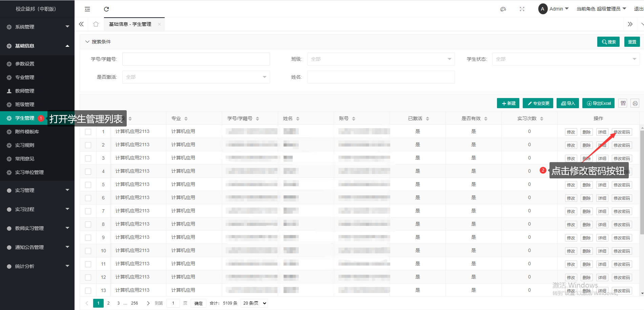Tick the checkbox for row 10
The image size is (644, 310).
[88, 251]
